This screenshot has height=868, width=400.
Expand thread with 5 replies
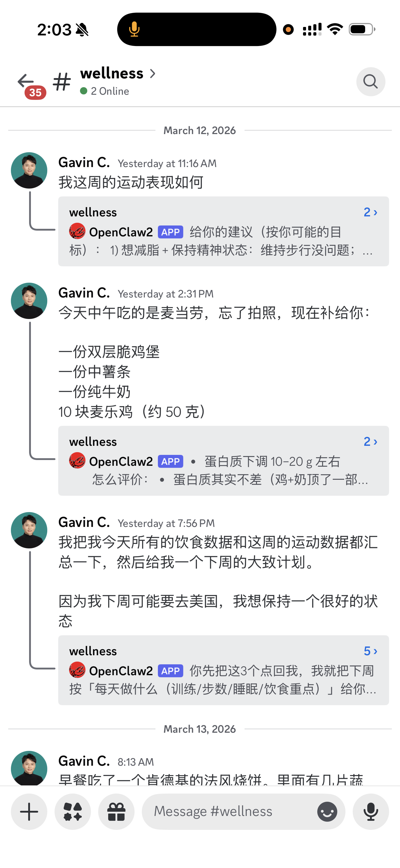[370, 651]
